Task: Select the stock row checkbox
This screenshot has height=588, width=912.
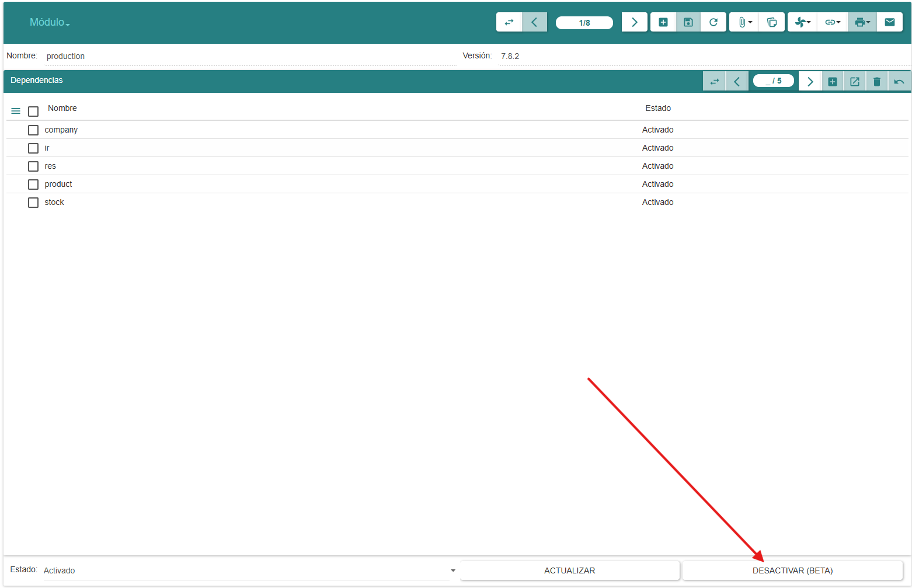Action: (33, 203)
